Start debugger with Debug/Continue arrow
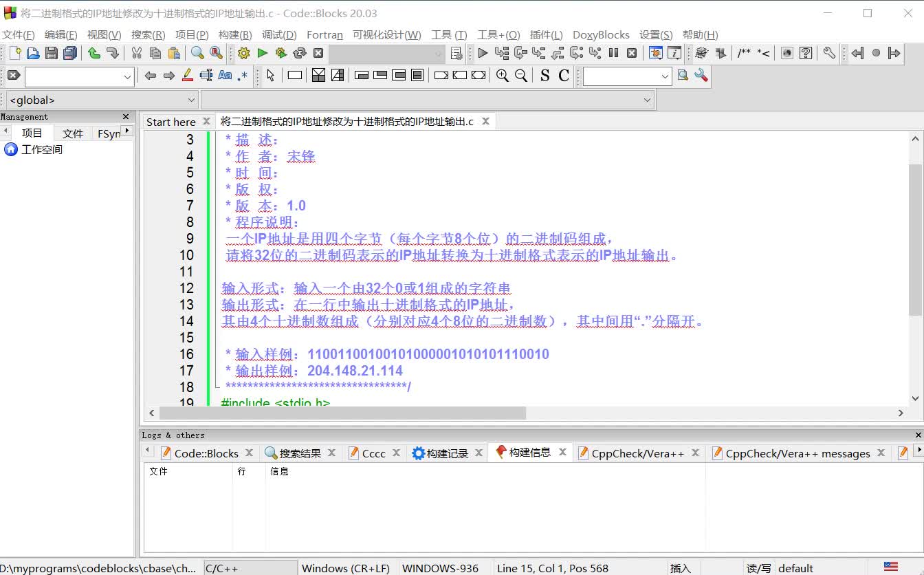924x575 pixels. coord(483,53)
